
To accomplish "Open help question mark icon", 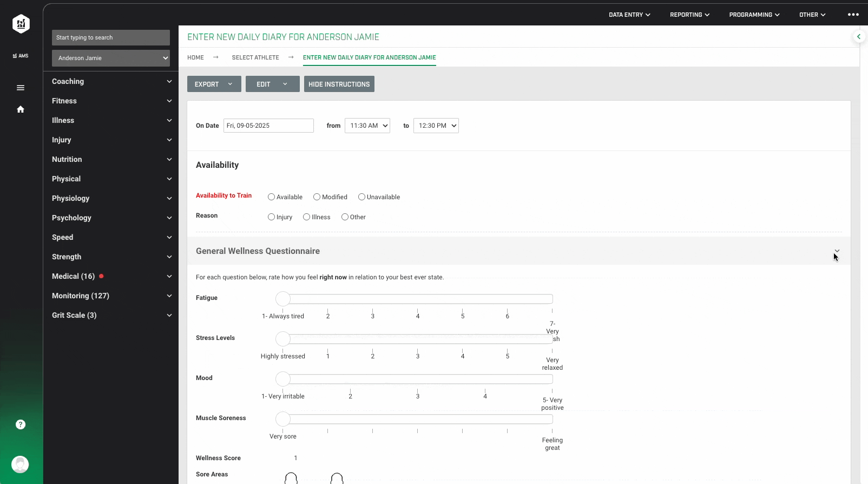I will coord(21,424).
